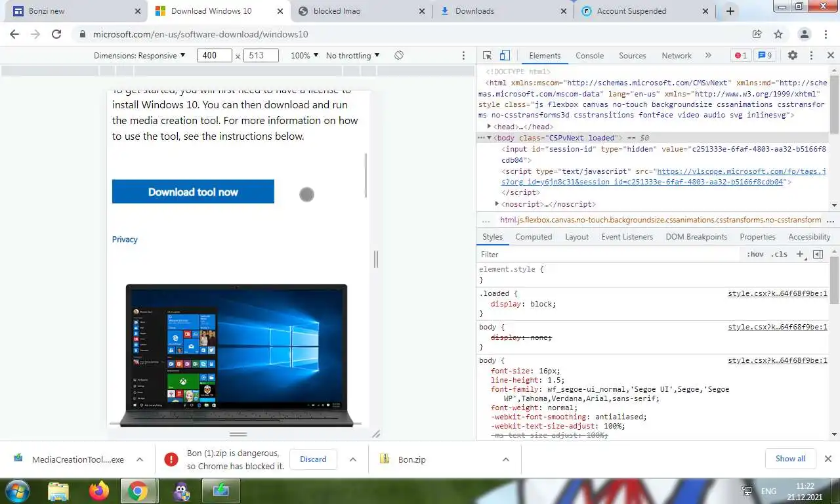Click in the Styles Filter field
Image resolution: width=840 pixels, height=504 pixels.
pos(609,254)
